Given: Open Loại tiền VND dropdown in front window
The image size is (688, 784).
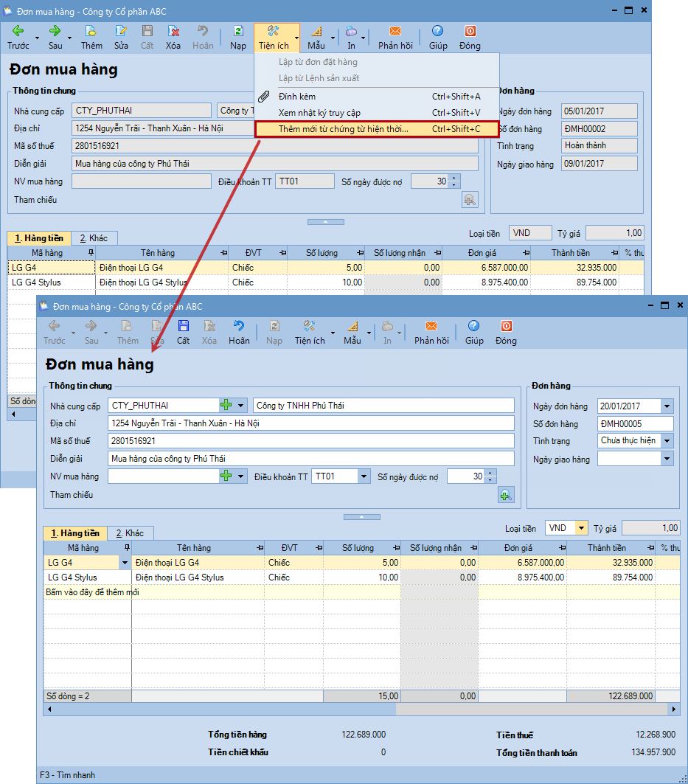Looking at the screenshot, I should 581,528.
